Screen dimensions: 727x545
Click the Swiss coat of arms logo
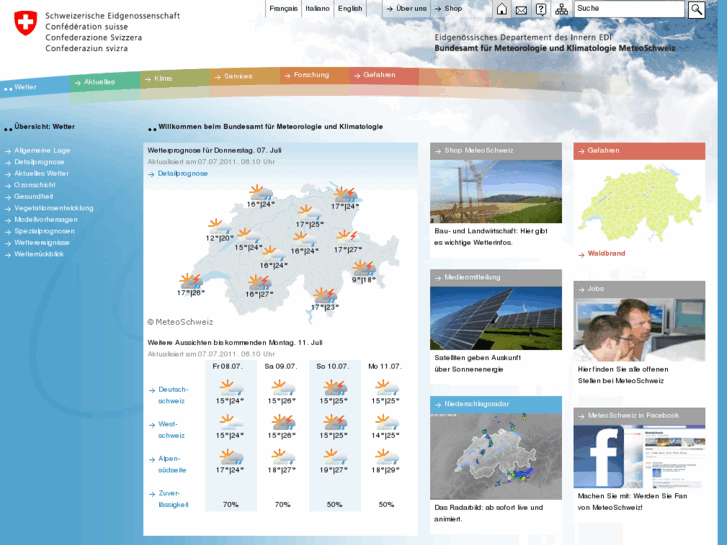(x=26, y=23)
